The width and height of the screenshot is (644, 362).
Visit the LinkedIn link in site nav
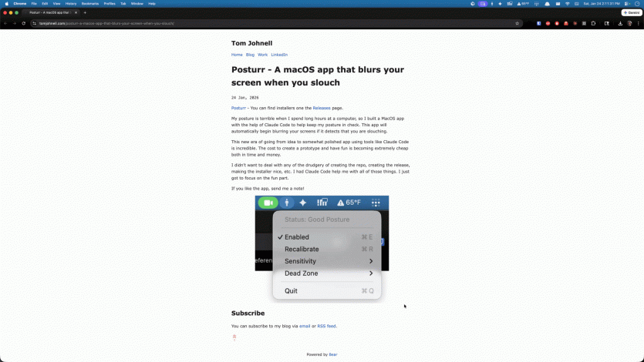pos(279,55)
